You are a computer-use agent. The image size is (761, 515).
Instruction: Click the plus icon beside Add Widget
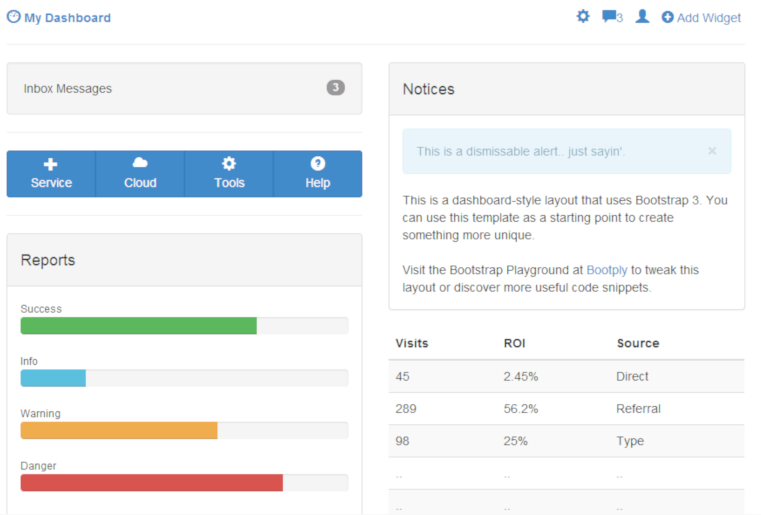[x=667, y=18]
